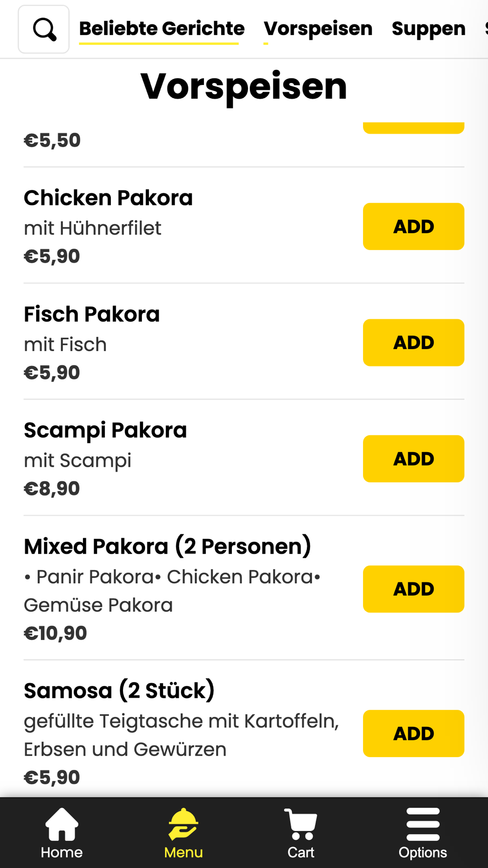Open Mixed Pakora (2 Personen) item details

pos(167,546)
